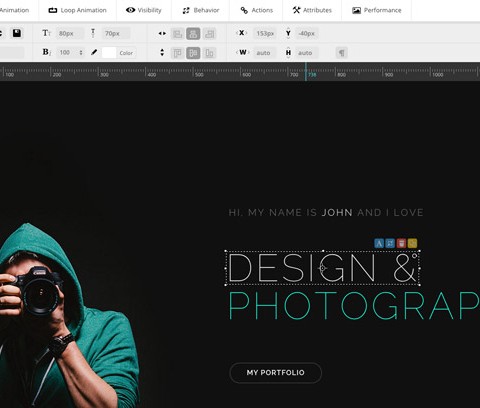This screenshot has height=408, width=480.
Task: Edit the height auto field
Action: pyautogui.click(x=306, y=53)
